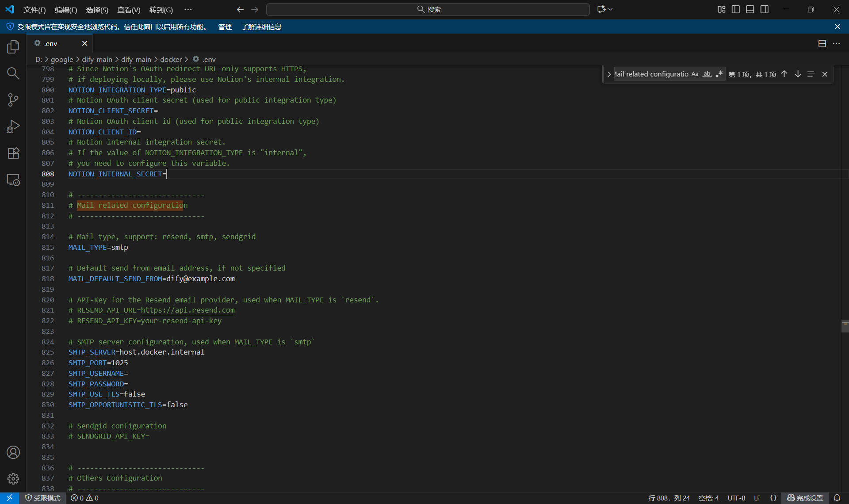Open the Remote Explorer view
Image resolution: width=849 pixels, height=504 pixels.
[x=13, y=180]
